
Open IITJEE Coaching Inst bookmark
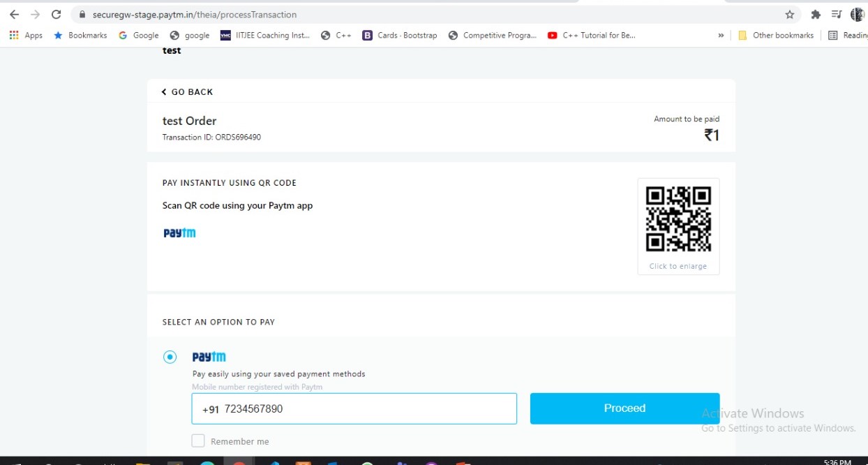[x=265, y=35]
